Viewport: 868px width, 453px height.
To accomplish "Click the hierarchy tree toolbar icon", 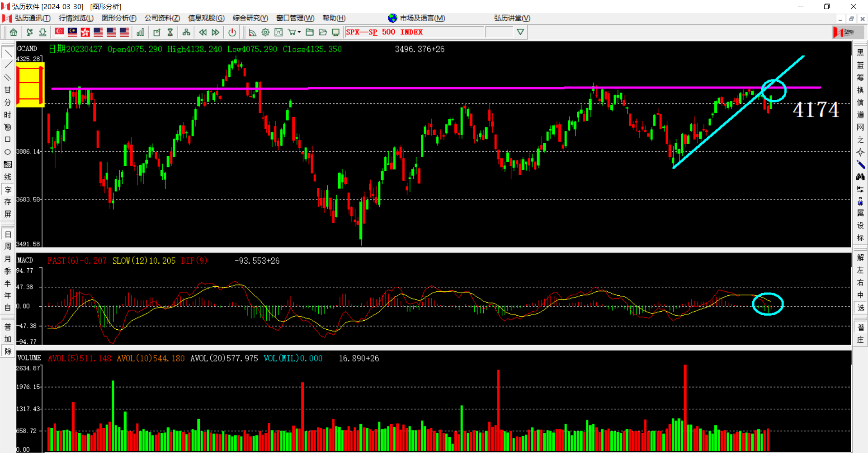I will (186, 32).
